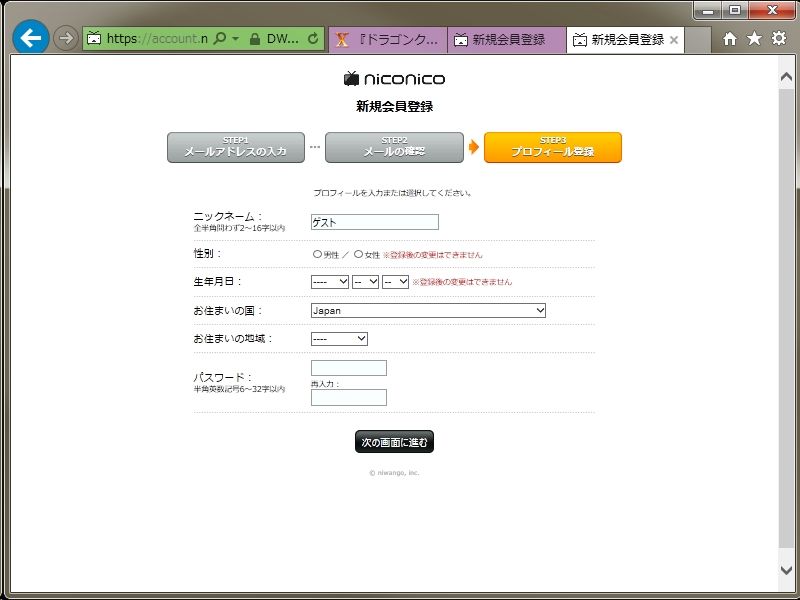
Task: Refresh the page with reload icon
Action: pyautogui.click(x=313, y=38)
